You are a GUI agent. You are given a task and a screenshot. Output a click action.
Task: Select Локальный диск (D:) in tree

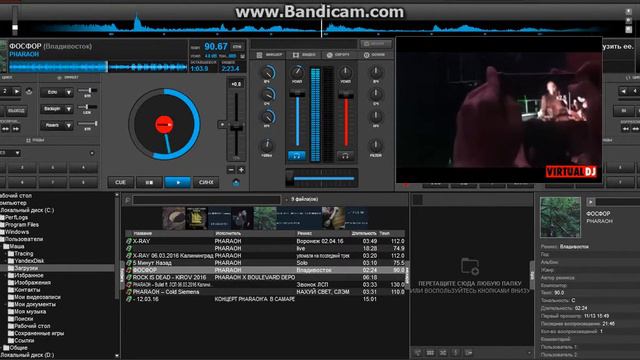click(x=27, y=355)
